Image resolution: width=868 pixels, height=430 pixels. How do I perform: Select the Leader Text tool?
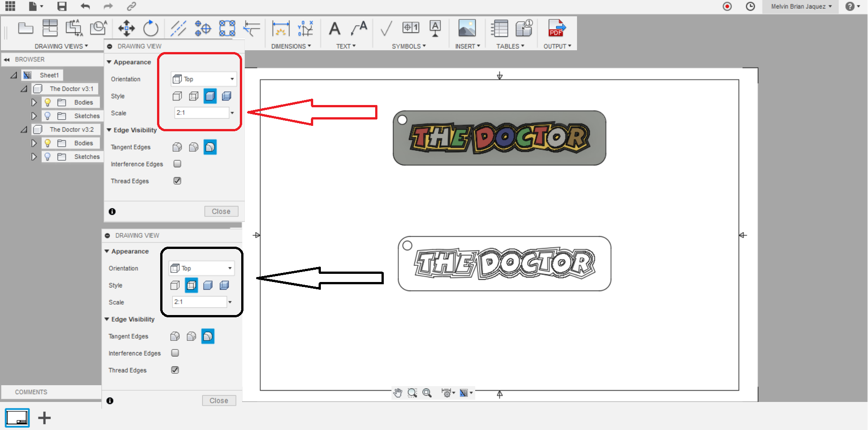coord(358,28)
